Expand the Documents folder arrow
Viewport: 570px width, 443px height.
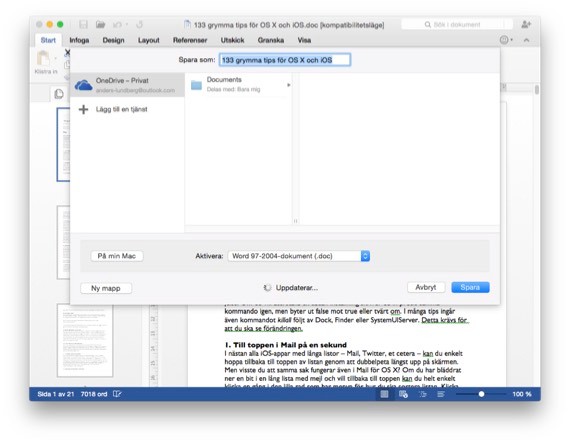pyautogui.click(x=289, y=85)
